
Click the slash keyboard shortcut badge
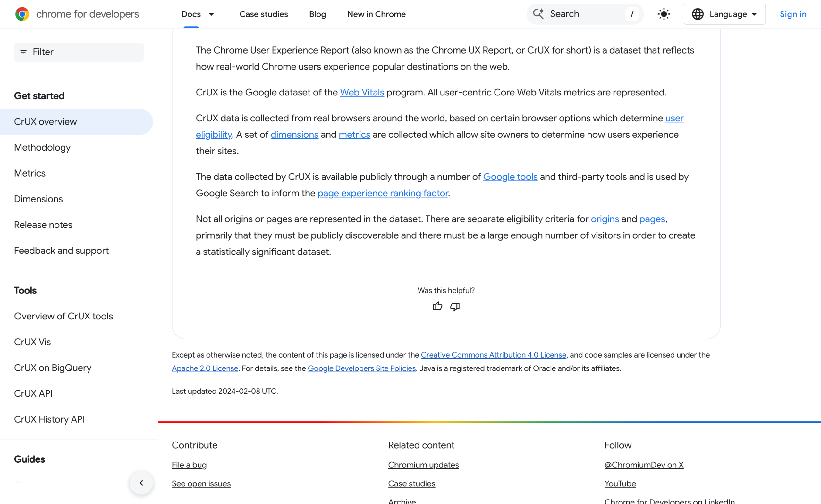point(631,14)
